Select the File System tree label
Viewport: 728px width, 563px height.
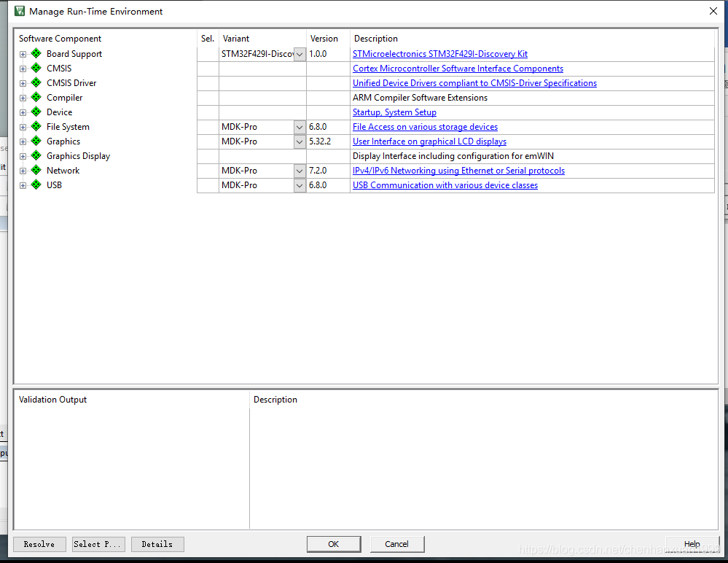68,127
